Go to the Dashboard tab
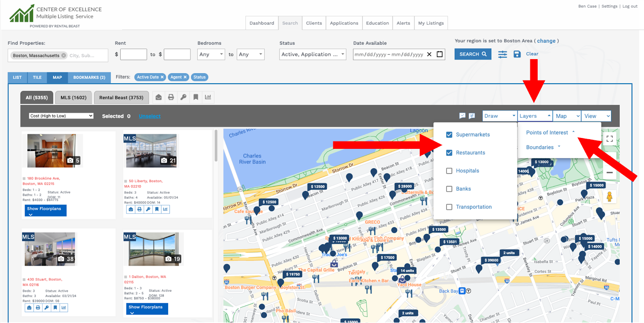This screenshot has height=323, width=644. click(262, 23)
